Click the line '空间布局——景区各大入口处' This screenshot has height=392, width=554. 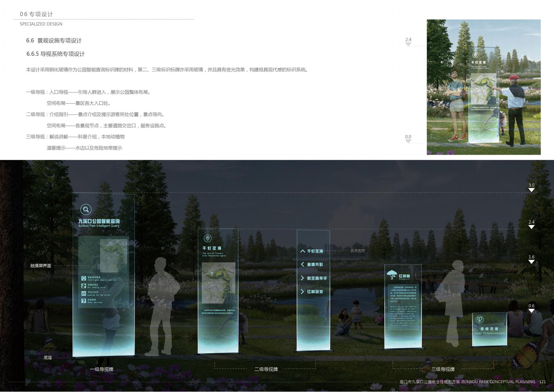tap(79, 103)
